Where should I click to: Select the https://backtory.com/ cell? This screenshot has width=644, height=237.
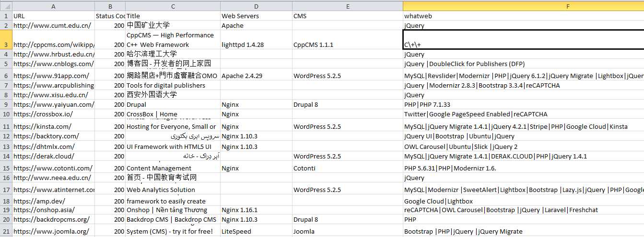pos(53,136)
